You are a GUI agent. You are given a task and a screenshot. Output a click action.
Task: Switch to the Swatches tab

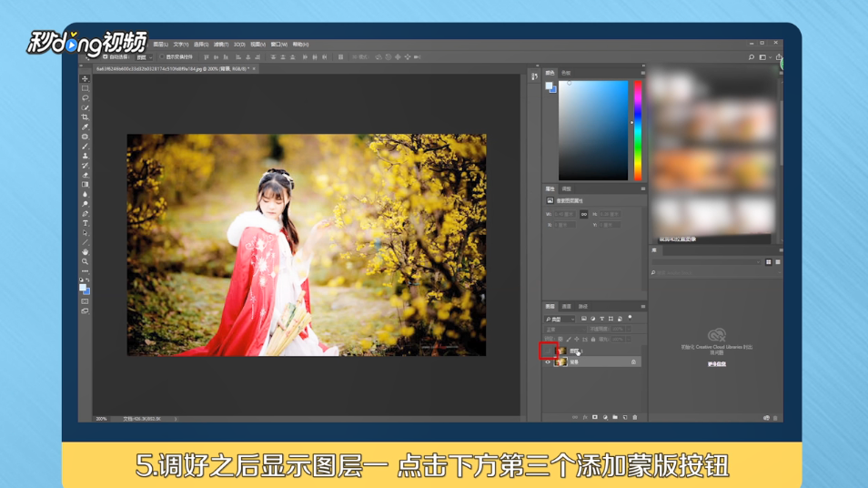[566, 73]
